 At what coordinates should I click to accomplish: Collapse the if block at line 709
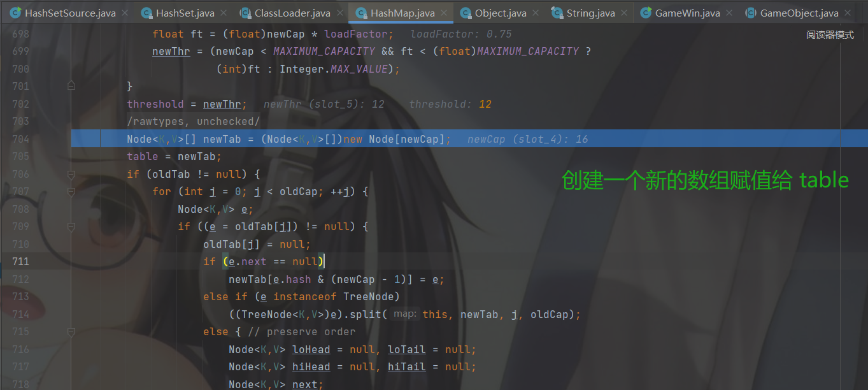[71, 226]
